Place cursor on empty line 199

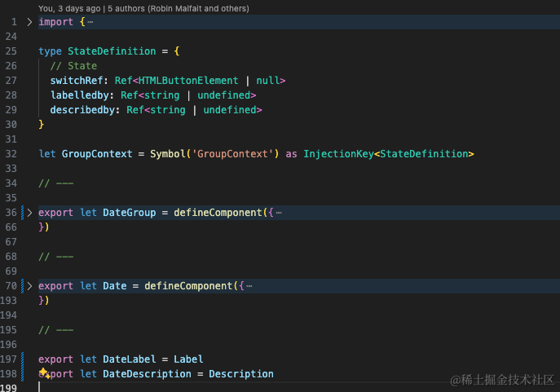pyautogui.click(x=298, y=388)
